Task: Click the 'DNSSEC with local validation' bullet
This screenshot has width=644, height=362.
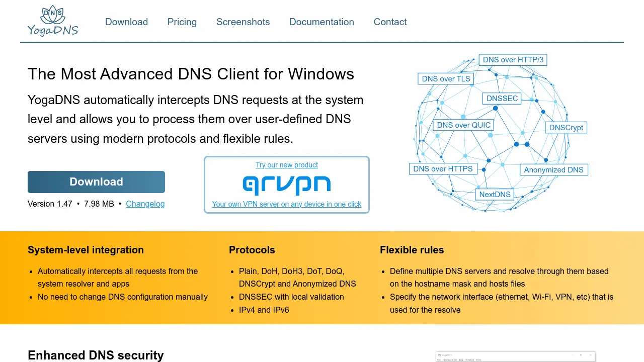Action: coord(291,297)
